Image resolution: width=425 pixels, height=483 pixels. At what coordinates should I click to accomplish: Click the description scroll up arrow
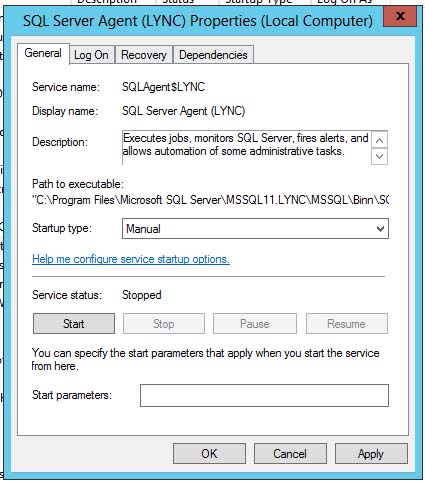coord(379,140)
